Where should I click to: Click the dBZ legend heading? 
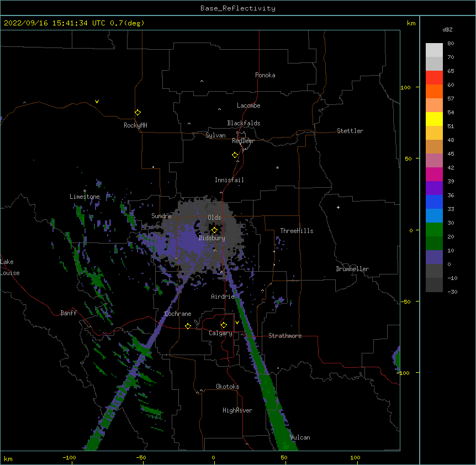click(447, 29)
